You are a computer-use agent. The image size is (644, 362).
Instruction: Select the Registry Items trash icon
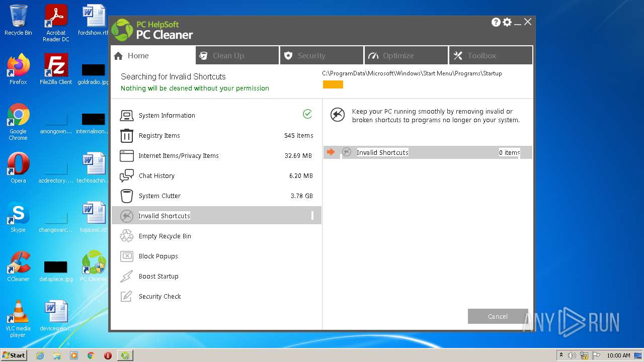(127, 136)
